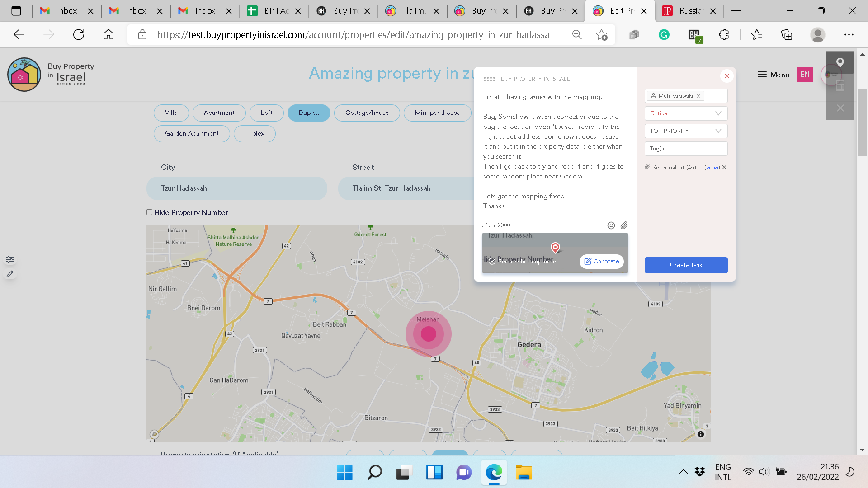
Task: Click the pink location marker on map
Action: [x=428, y=334]
